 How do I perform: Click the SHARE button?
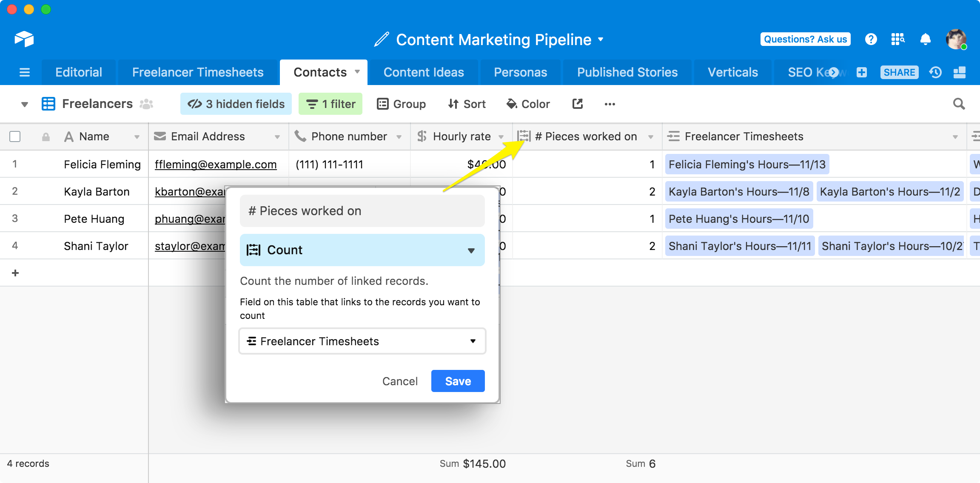tap(900, 72)
